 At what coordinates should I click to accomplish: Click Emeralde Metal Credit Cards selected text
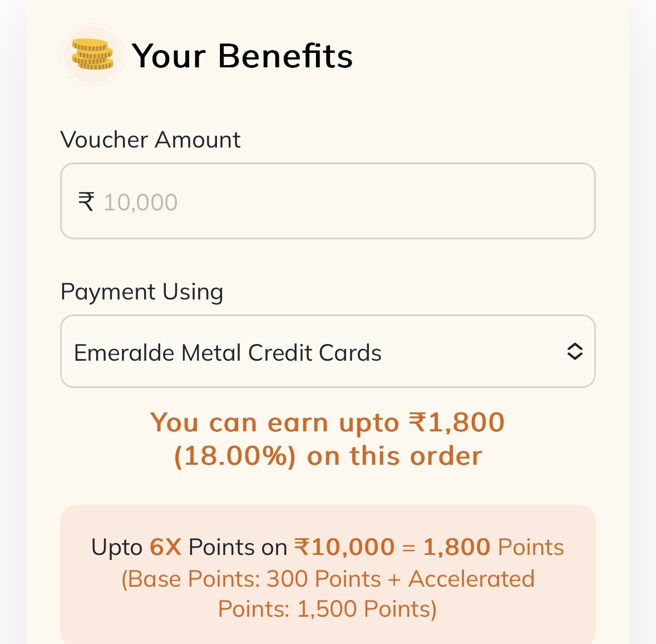click(228, 352)
